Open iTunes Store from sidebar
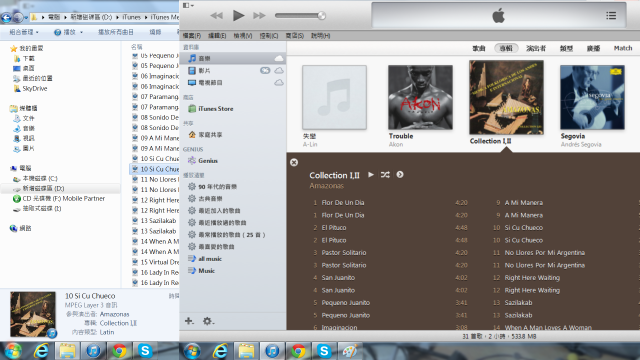The width and height of the screenshot is (640, 360). tap(211, 109)
